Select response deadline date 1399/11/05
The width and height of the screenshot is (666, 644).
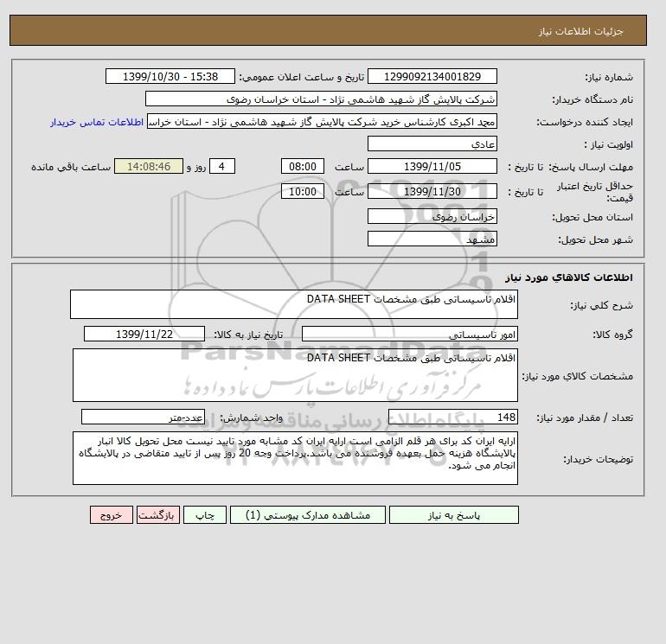pos(432,167)
